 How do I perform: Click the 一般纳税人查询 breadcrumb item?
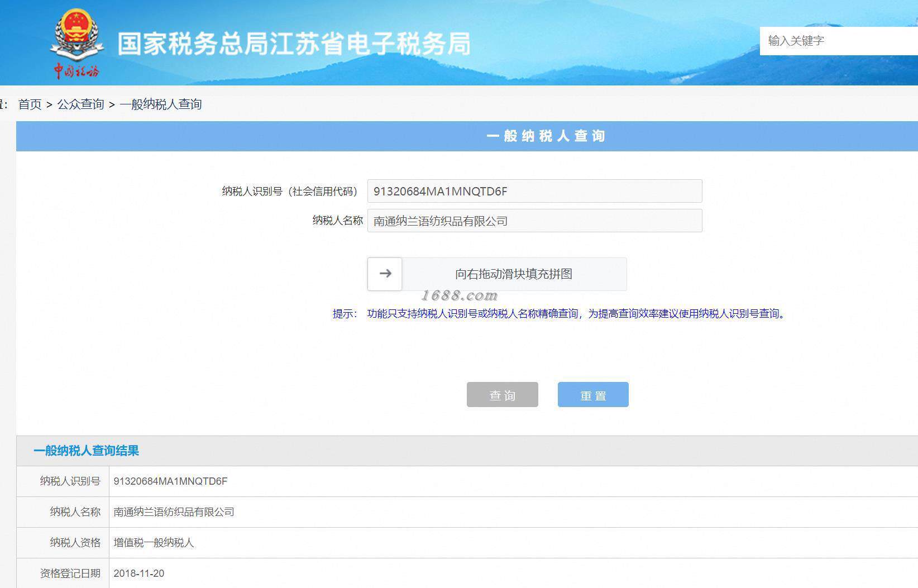pyautogui.click(x=161, y=104)
